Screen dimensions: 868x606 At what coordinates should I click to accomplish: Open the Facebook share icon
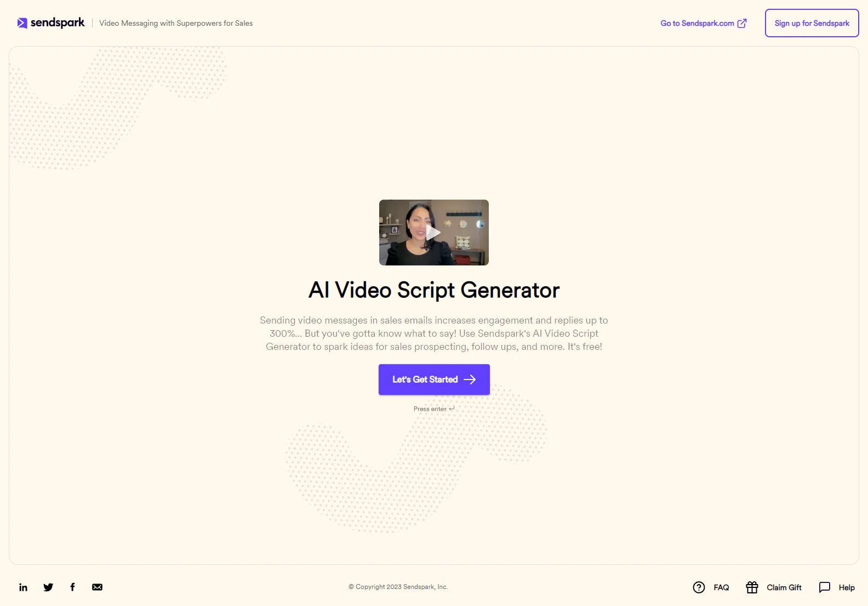[72, 587]
